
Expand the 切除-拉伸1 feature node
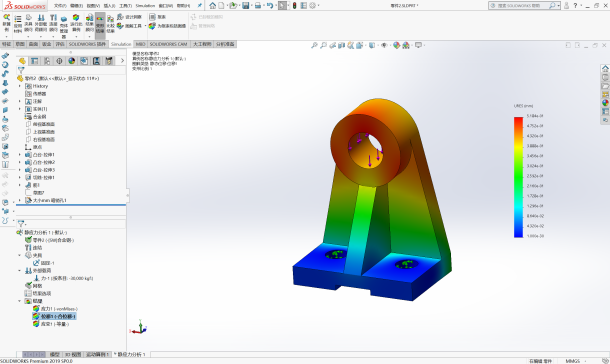[20, 177]
